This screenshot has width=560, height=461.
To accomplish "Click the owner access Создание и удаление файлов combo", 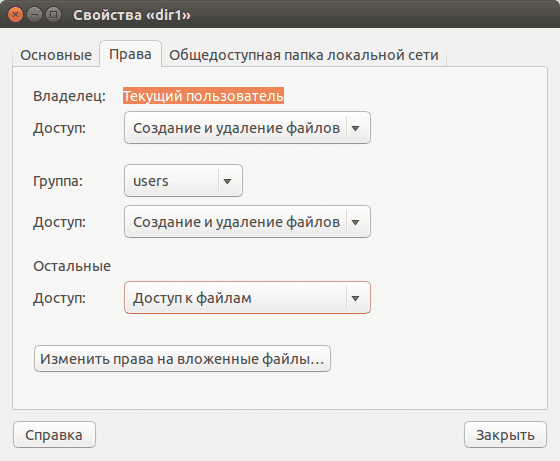I will click(x=247, y=128).
